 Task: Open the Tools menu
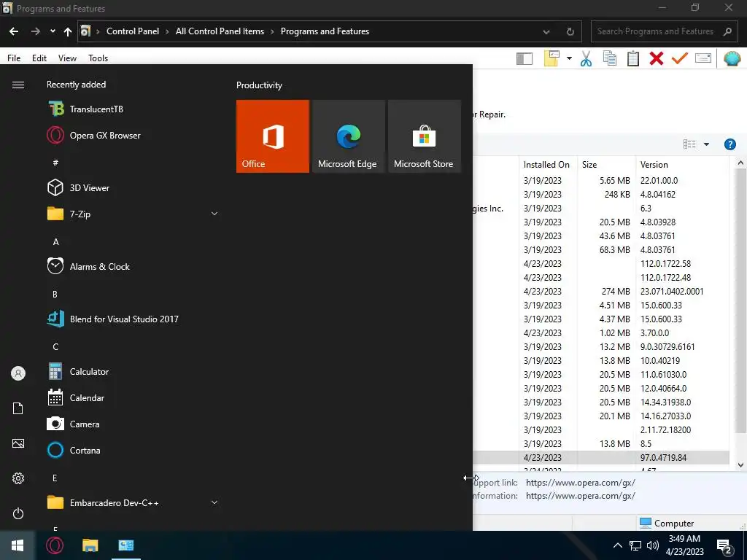[x=98, y=58]
